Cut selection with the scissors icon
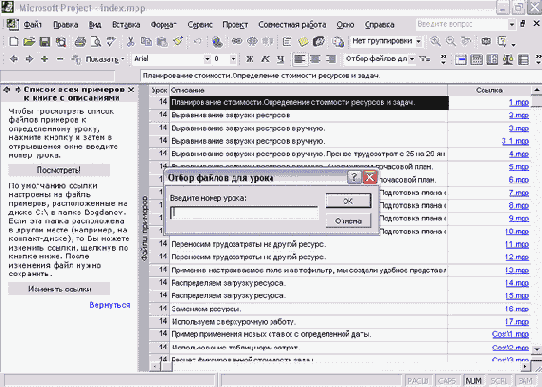 click(x=130, y=42)
